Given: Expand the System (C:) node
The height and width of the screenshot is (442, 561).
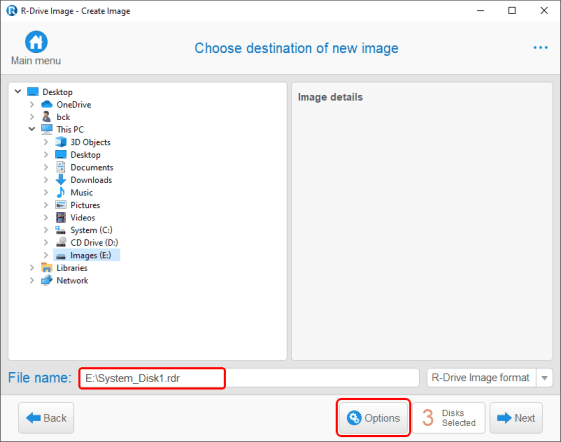Looking at the screenshot, I should point(46,230).
